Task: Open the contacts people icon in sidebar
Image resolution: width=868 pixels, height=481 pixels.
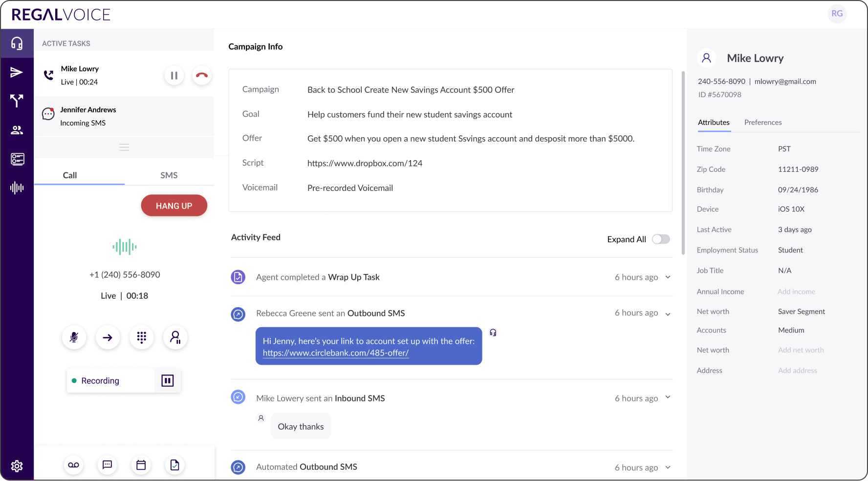Action: (17, 130)
